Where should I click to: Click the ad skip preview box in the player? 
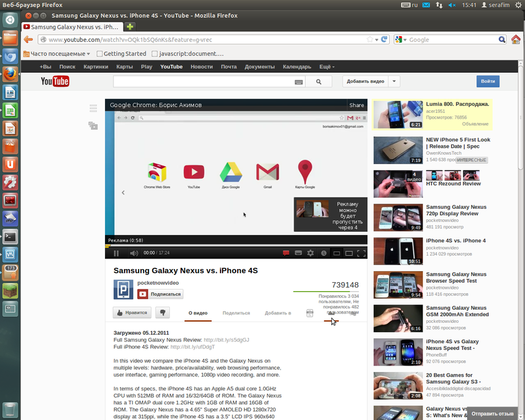(331, 215)
